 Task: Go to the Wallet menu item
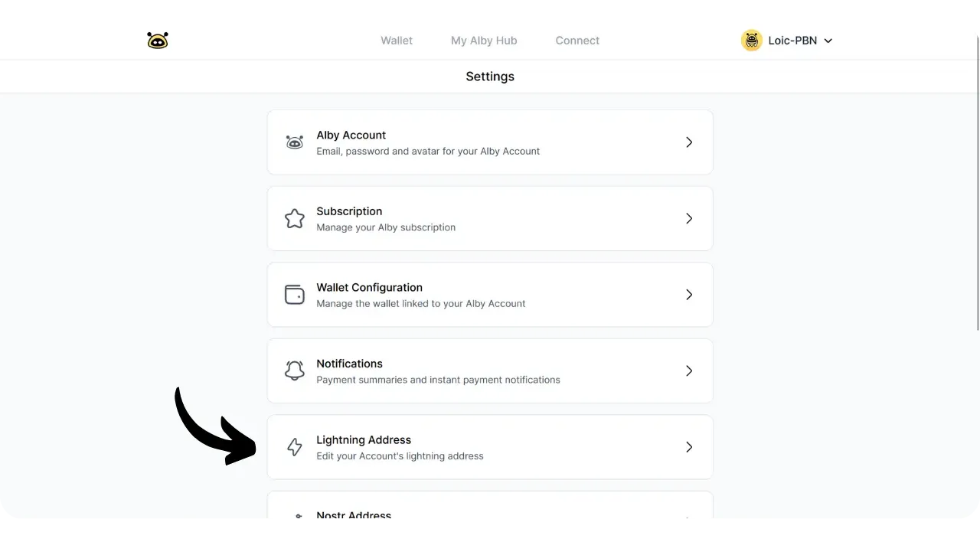[x=397, y=41]
